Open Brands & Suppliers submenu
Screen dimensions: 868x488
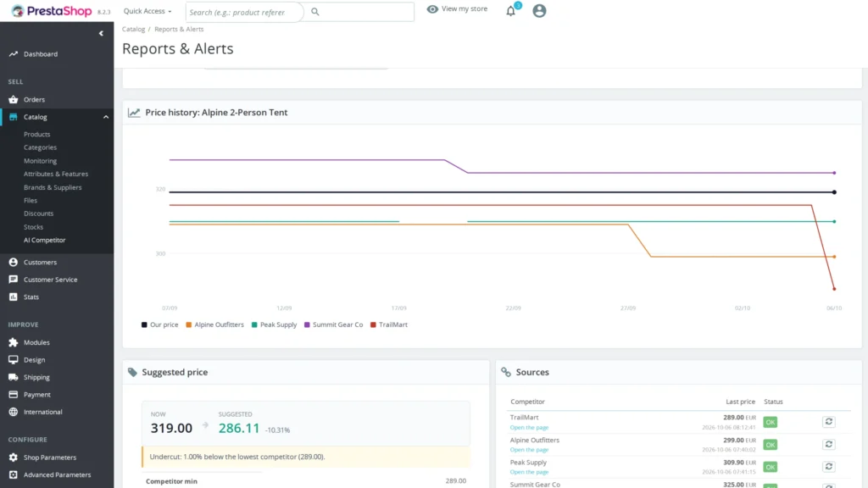[x=53, y=187]
